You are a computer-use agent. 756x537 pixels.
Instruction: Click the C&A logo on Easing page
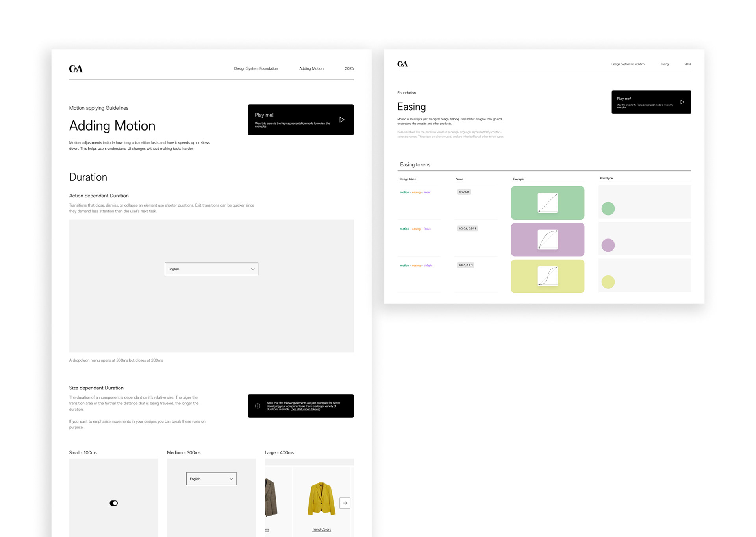402,64
